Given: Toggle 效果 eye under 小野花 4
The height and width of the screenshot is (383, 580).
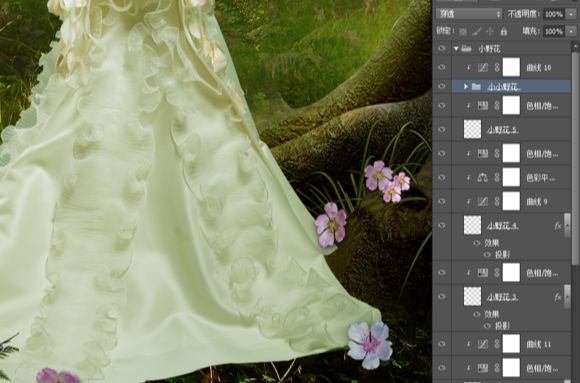Looking at the screenshot, I should pos(476,243).
